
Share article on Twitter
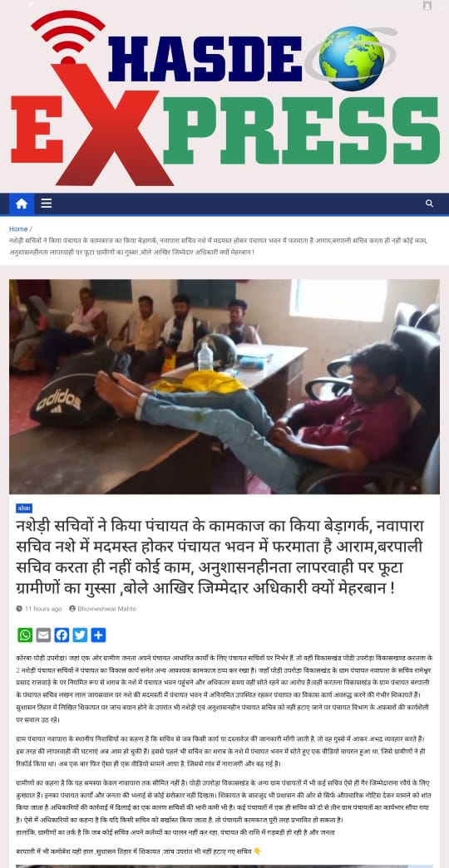[x=80, y=635]
